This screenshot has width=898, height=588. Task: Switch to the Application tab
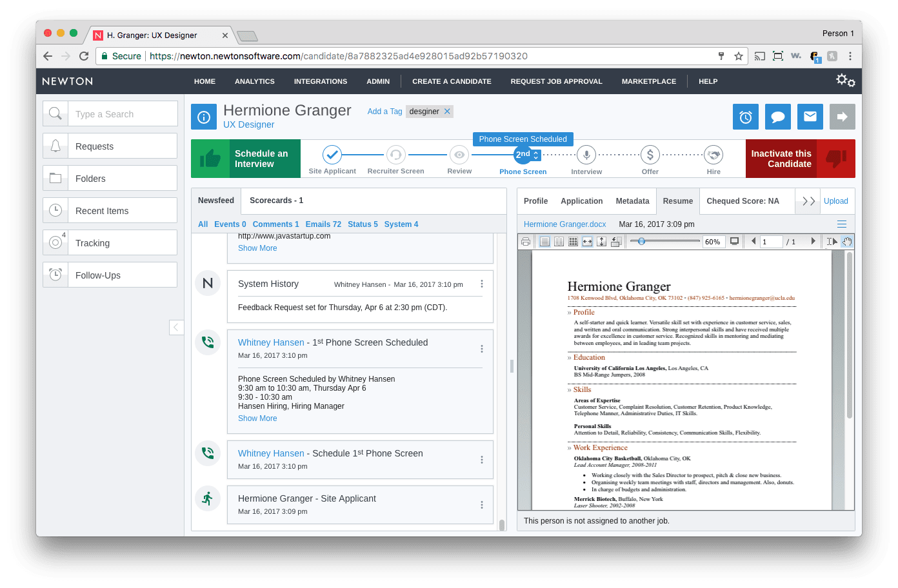click(x=581, y=201)
